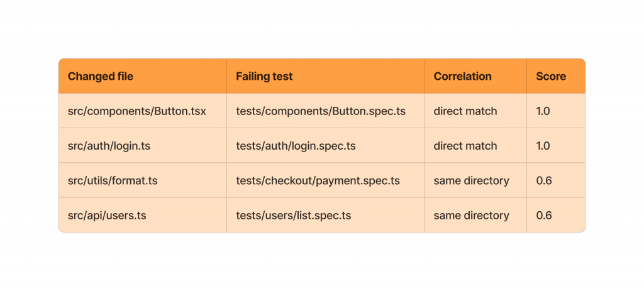Viewport: 644px width, 291px height.
Task: Click score 1.0 in the Button.tsx row
Action: [543, 111]
